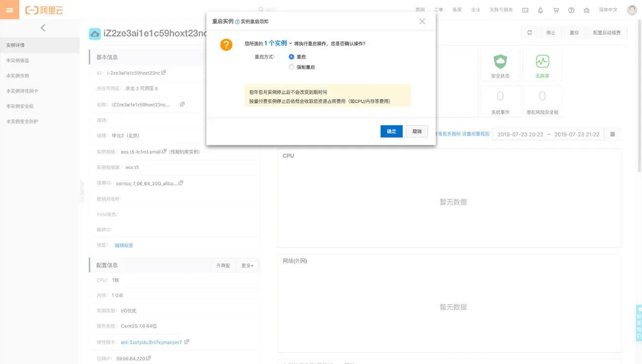642x364 pixels.
Task: Select the 重启 radio option
Action: point(291,56)
